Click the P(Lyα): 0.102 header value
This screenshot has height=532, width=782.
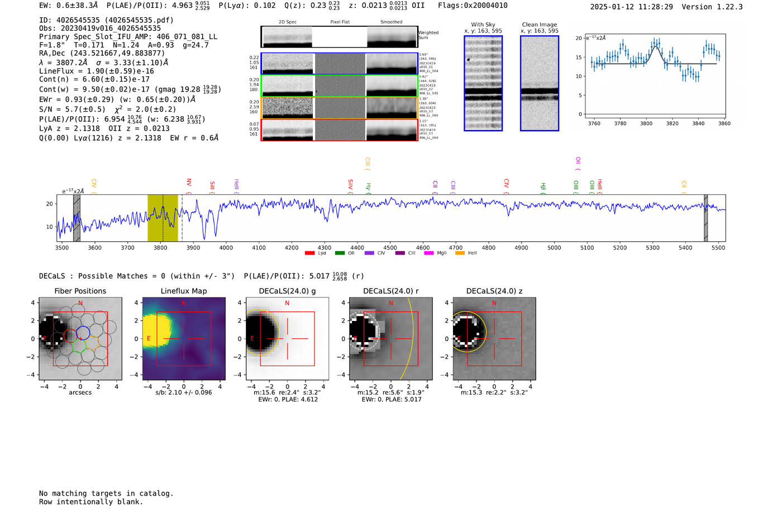pyautogui.click(x=247, y=6)
